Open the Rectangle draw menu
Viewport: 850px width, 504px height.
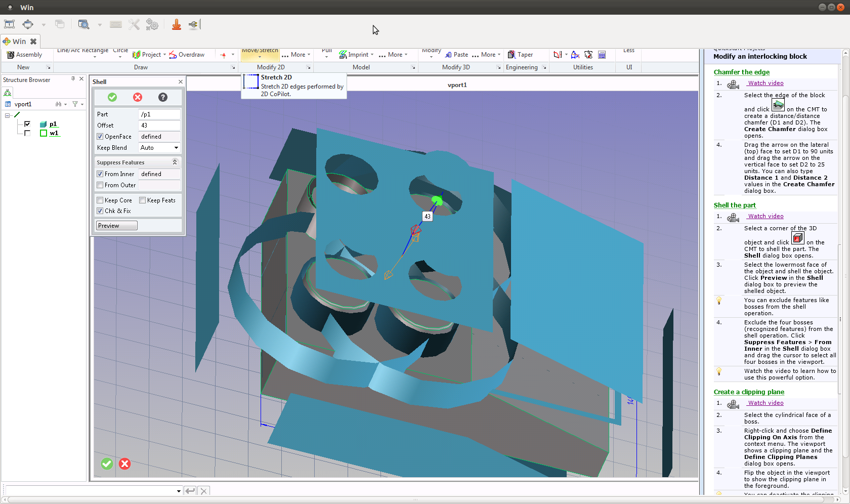coord(95,54)
